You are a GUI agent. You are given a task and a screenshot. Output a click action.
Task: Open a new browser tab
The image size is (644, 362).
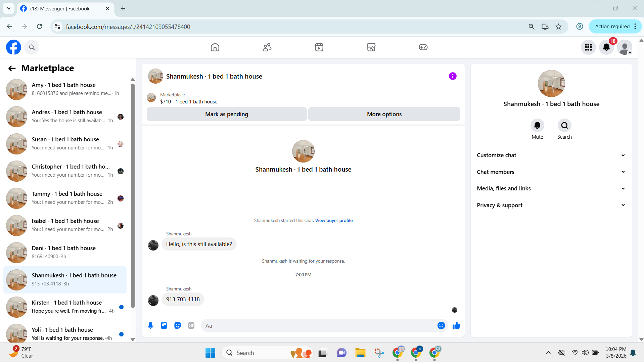[123, 8]
